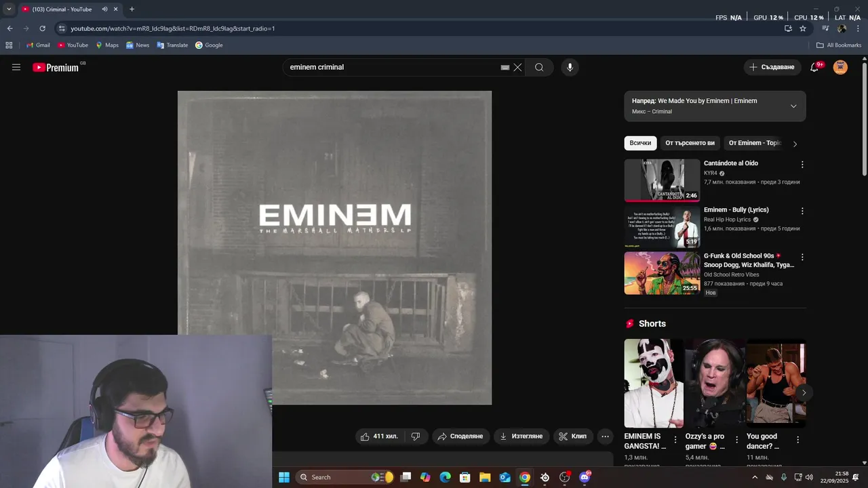Bookmark this page with star icon
The width and height of the screenshot is (868, 488).
coord(803,28)
